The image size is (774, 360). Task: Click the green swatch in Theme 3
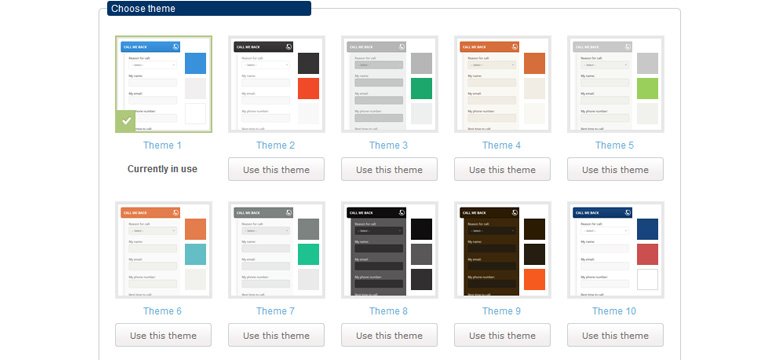(422, 88)
